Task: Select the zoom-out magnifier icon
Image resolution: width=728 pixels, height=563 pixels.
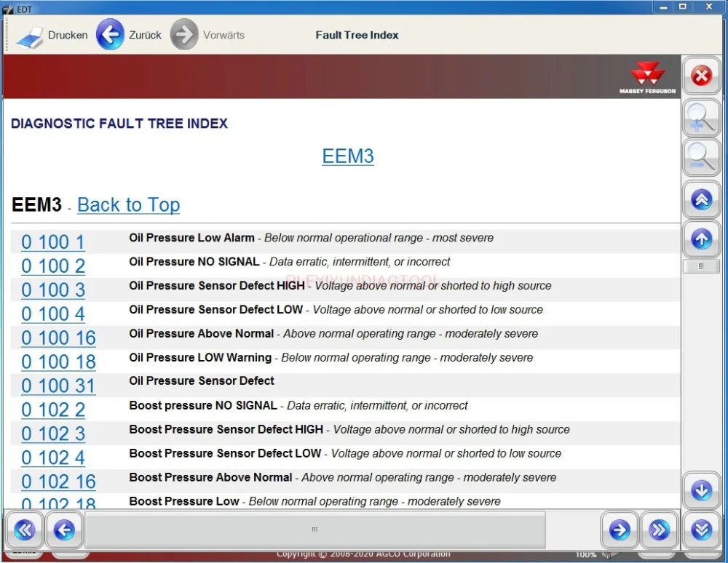Action: point(701,156)
